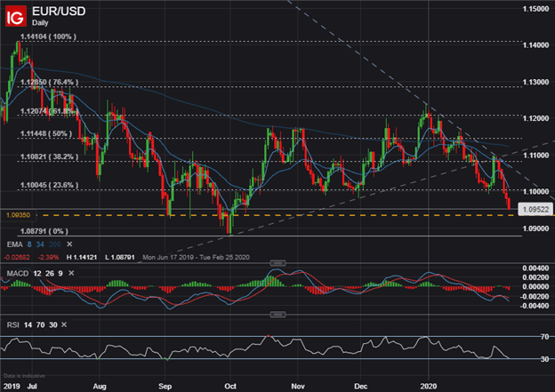Click the Data is indicative notice
This screenshot has height=392, width=555.
[24, 376]
